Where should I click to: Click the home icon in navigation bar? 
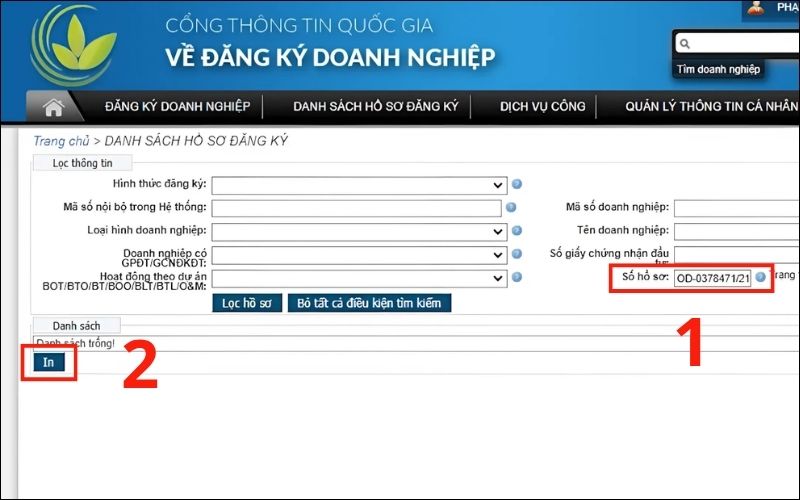click(x=53, y=107)
